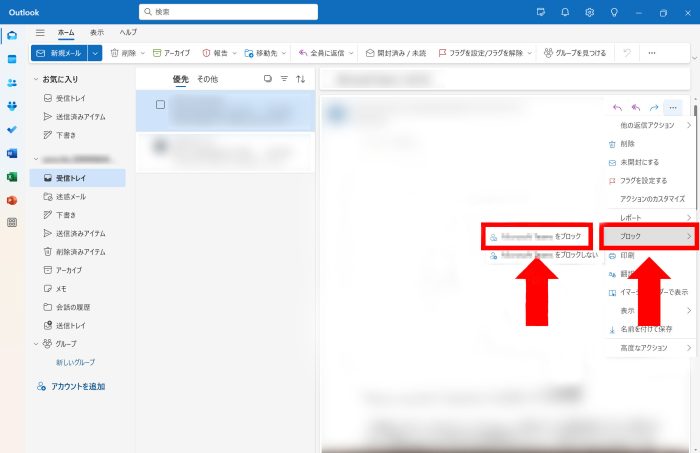Tick the checkbox on the first email
The width and height of the screenshot is (700, 453).
coord(160,104)
